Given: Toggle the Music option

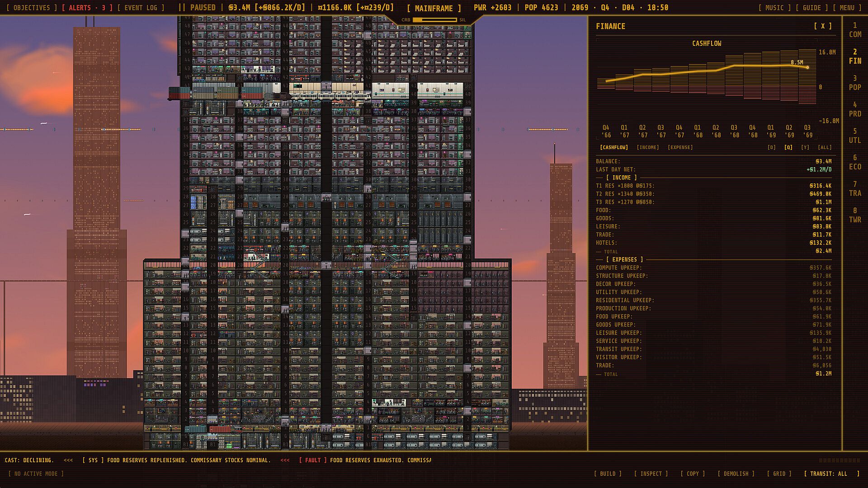Looking at the screenshot, I should pos(774,8).
